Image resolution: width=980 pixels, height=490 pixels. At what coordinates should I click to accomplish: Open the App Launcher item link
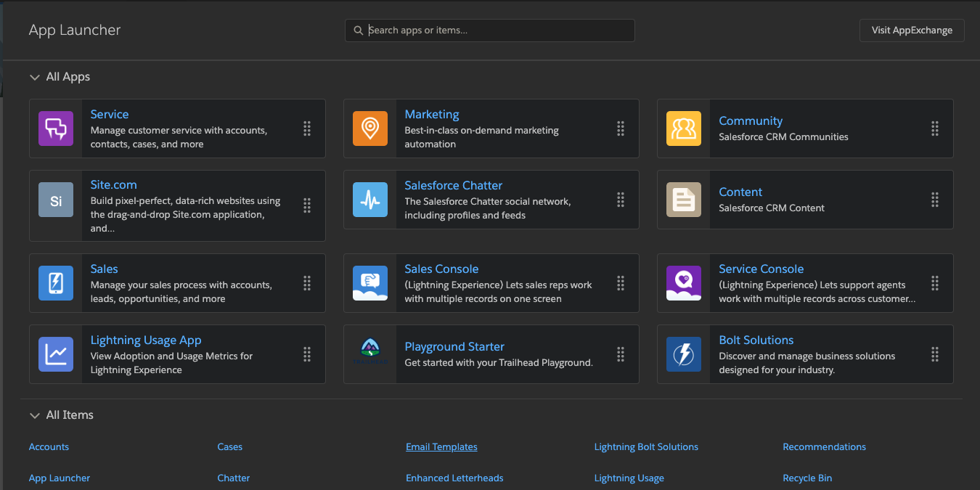60,478
